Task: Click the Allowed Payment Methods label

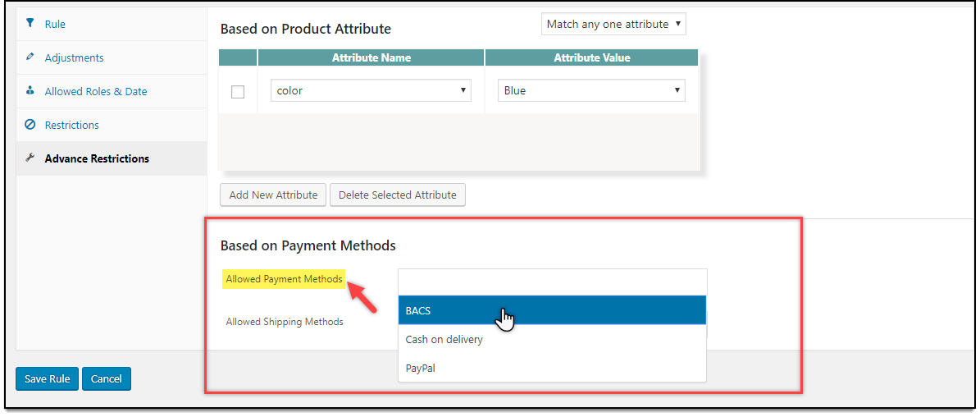Action: (285, 279)
